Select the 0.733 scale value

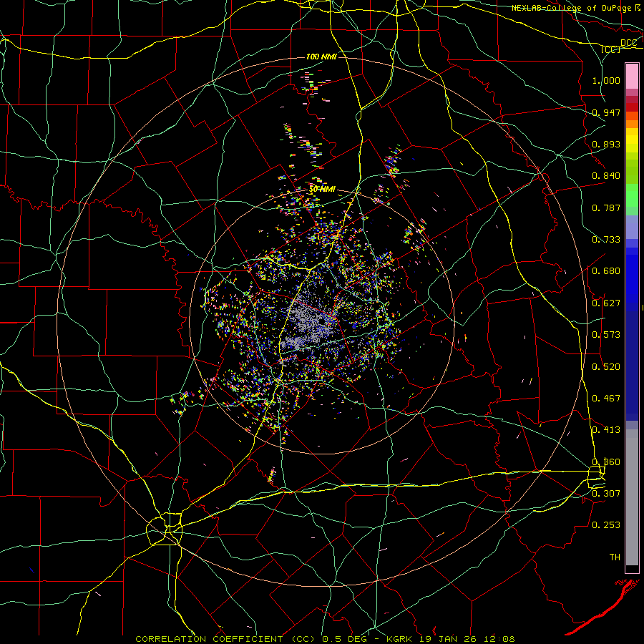tap(606, 240)
